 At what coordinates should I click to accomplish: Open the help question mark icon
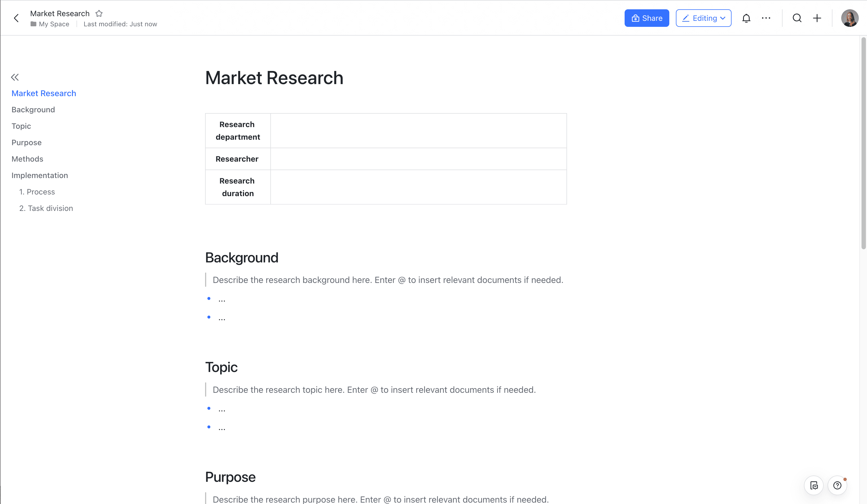[x=837, y=485]
